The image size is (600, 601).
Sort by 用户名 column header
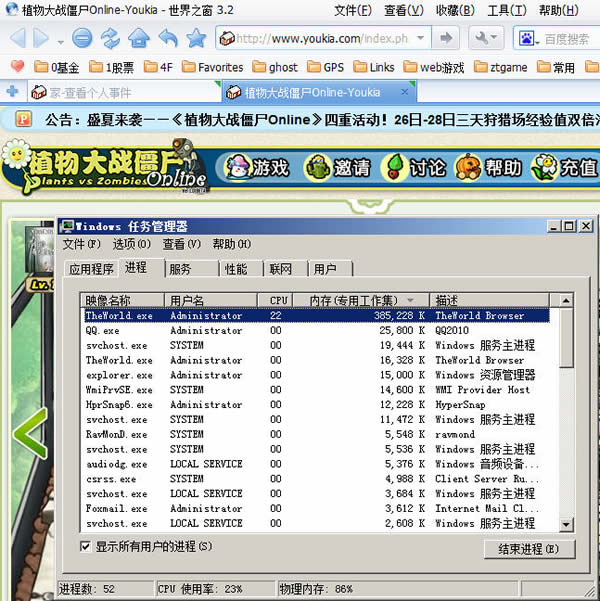point(210,300)
